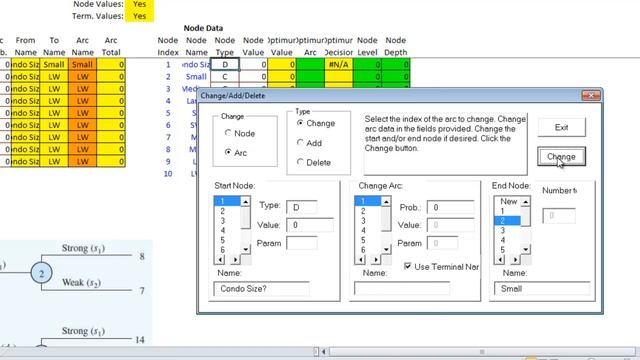Image resolution: width=640 pixels, height=360 pixels.
Task: Click the horizontal sheet scrollbar thumb
Action: click(482, 351)
